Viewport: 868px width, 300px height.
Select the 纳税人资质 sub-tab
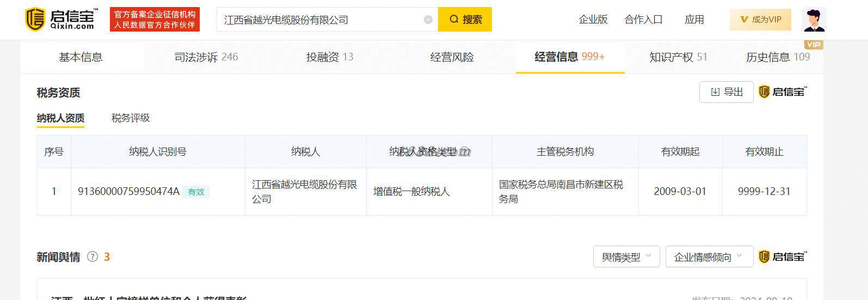60,118
